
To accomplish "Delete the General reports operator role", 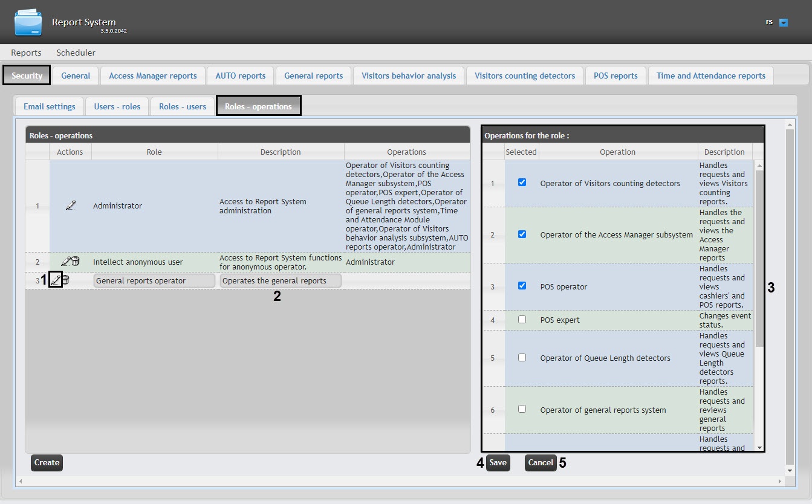I will (x=65, y=280).
